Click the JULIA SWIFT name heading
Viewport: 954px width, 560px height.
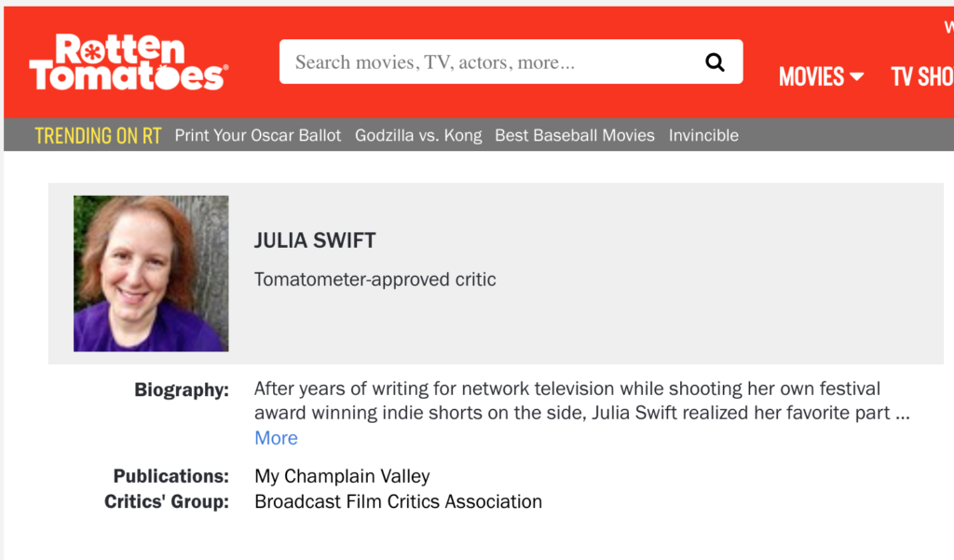pyautogui.click(x=315, y=240)
